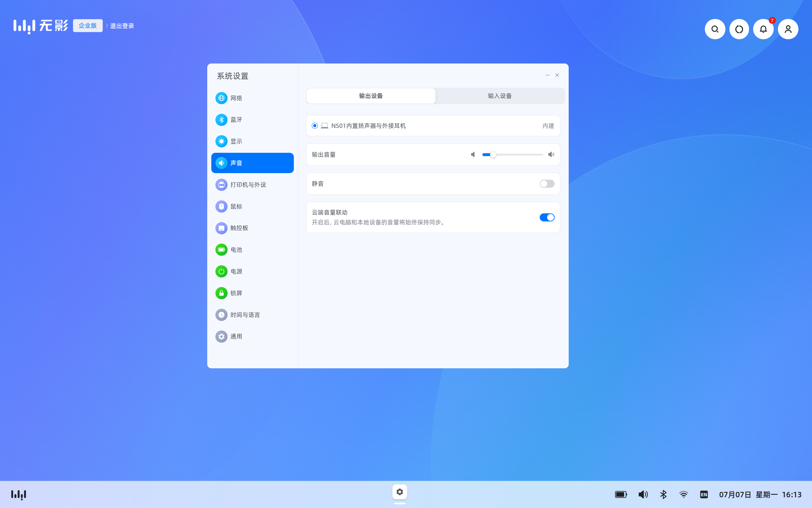Click the 内建 label on device row

(x=548, y=126)
